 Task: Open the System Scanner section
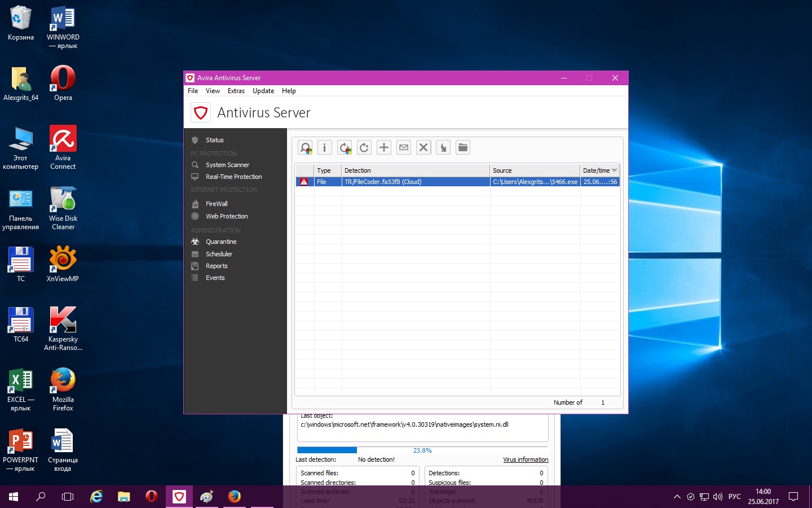227,165
